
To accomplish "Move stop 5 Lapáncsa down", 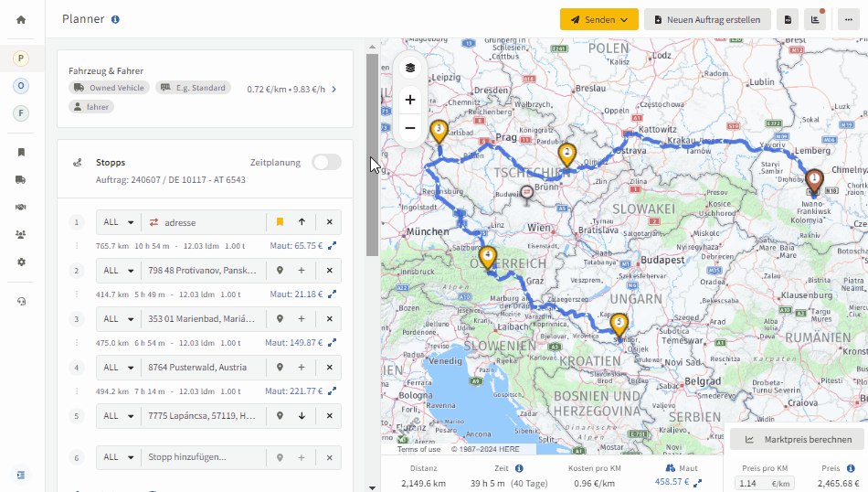I will click(302, 416).
